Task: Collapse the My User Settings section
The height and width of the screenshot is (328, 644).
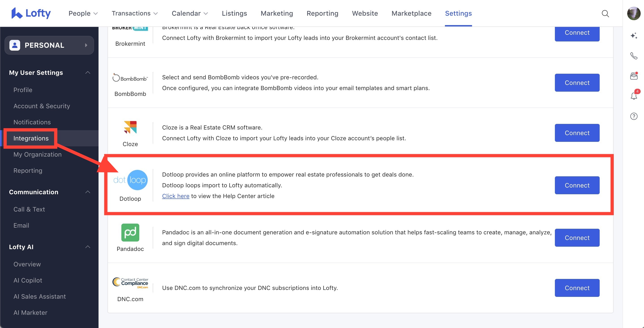Action: (x=88, y=73)
